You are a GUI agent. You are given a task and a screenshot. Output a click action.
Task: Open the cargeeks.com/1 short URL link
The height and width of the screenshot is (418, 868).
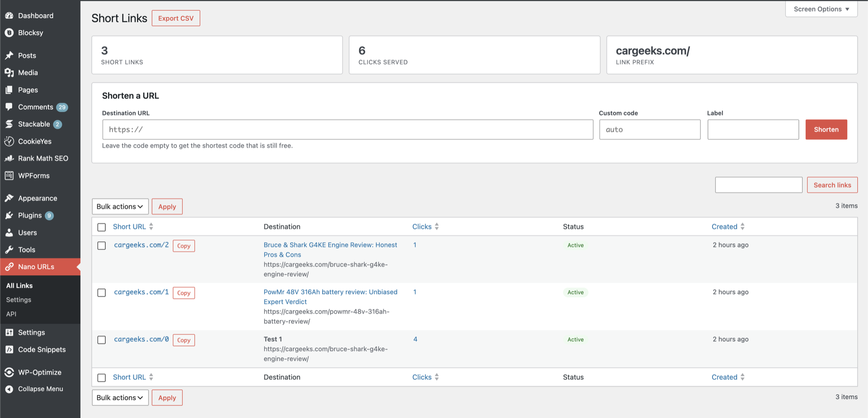pyautogui.click(x=141, y=292)
